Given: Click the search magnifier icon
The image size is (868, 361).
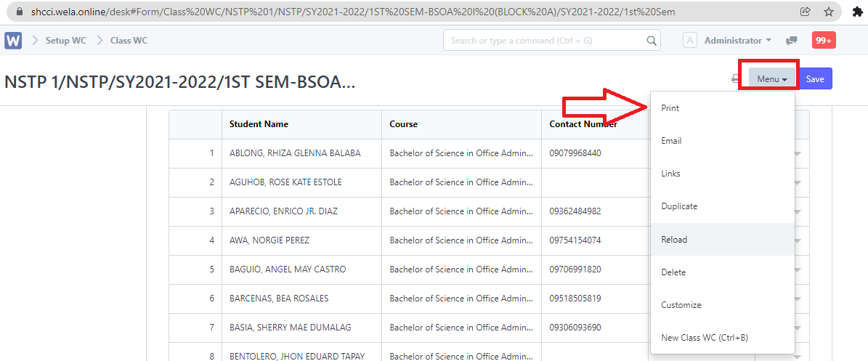Looking at the screenshot, I should pyautogui.click(x=652, y=41).
